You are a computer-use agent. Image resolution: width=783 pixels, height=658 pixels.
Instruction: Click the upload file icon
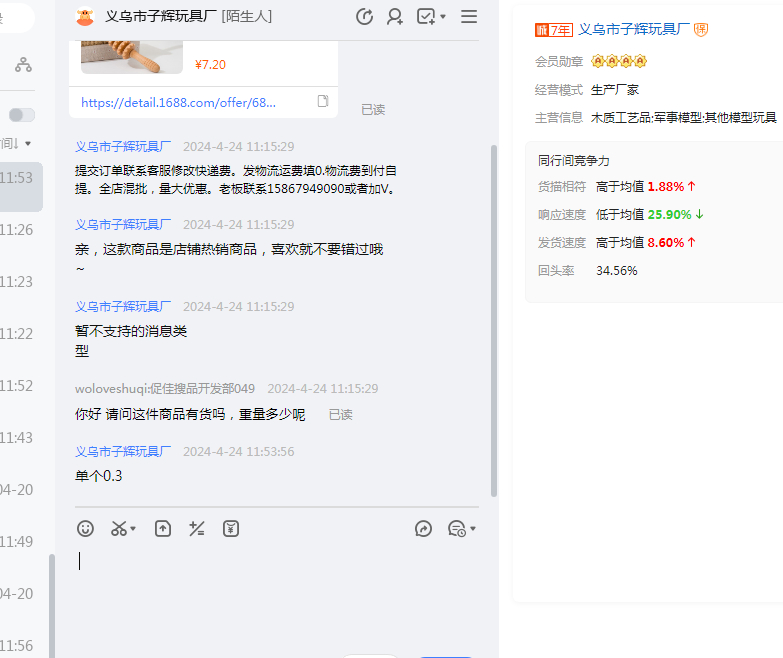[x=163, y=528]
